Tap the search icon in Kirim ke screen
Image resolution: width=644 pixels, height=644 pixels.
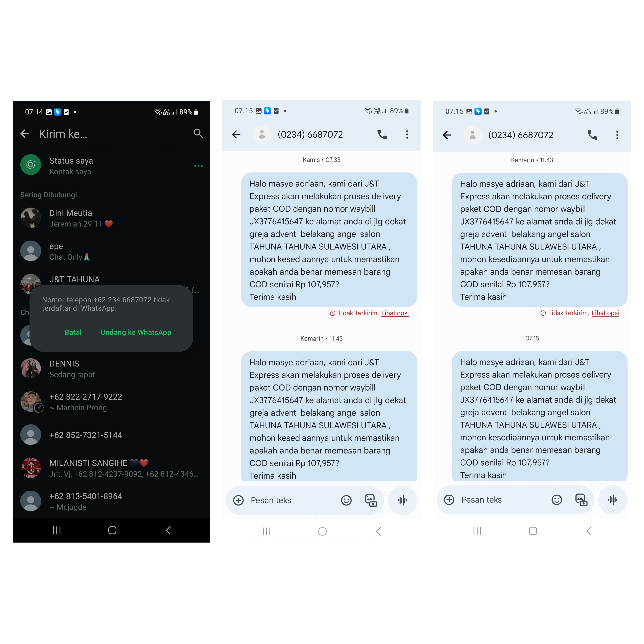click(198, 134)
